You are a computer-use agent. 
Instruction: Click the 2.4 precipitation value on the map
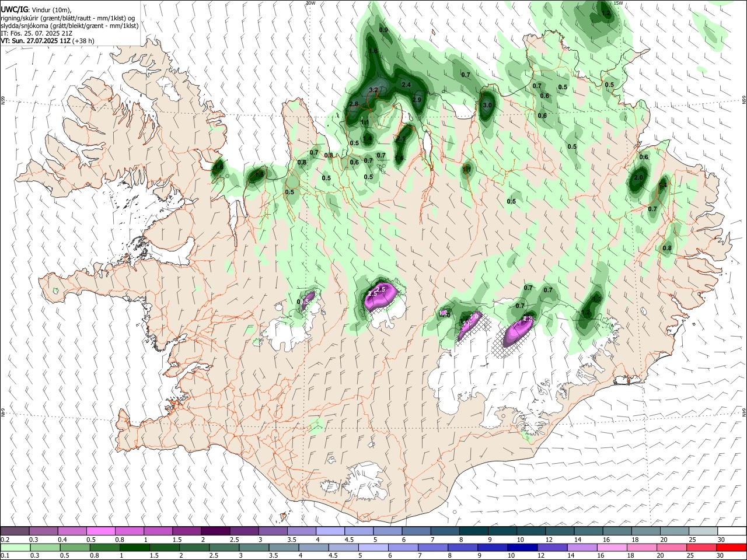tap(407, 85)
